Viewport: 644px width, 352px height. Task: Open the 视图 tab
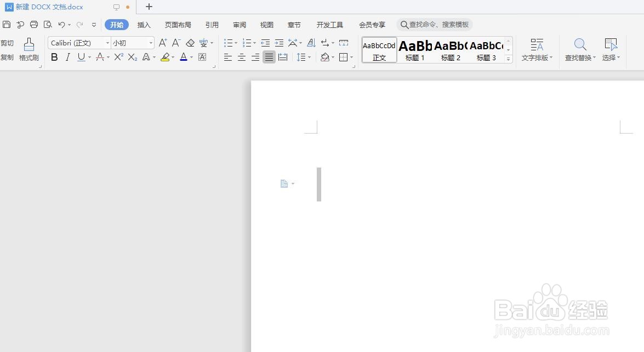pos(266,25)
